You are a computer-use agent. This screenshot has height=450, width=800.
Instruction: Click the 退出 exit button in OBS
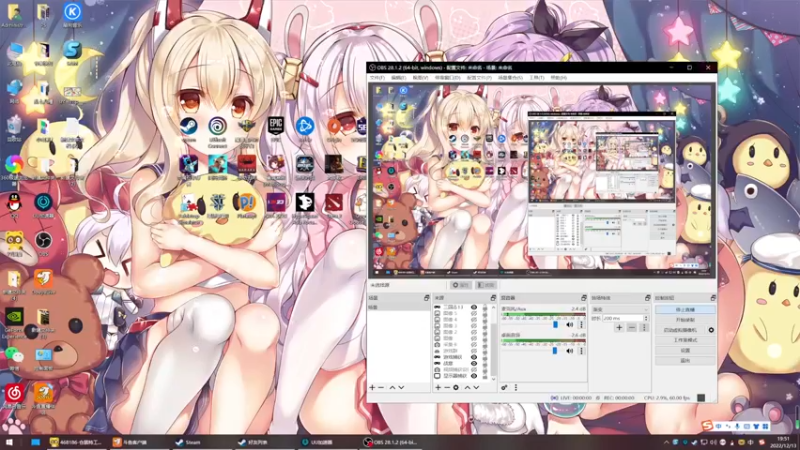pos(685,361)
